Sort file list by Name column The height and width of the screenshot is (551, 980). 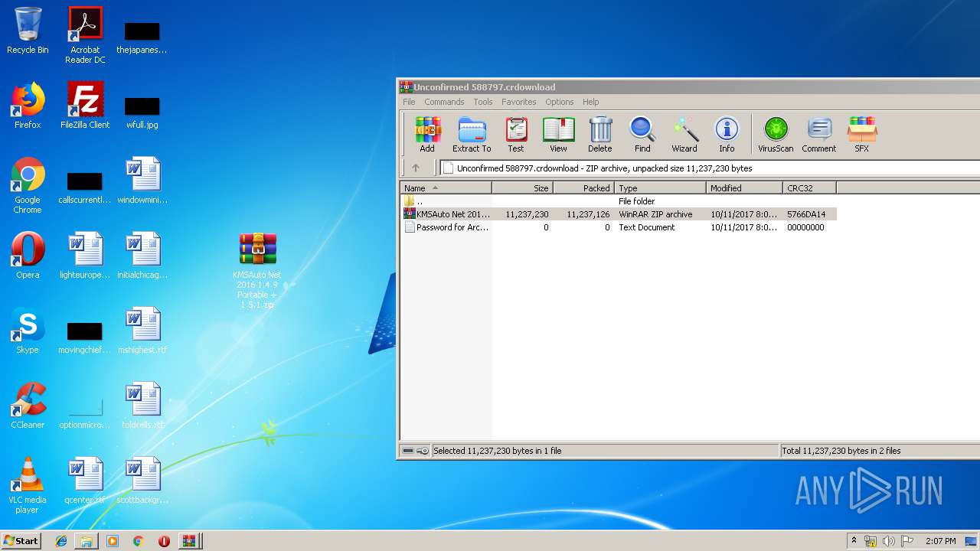[x=446, y=187]
